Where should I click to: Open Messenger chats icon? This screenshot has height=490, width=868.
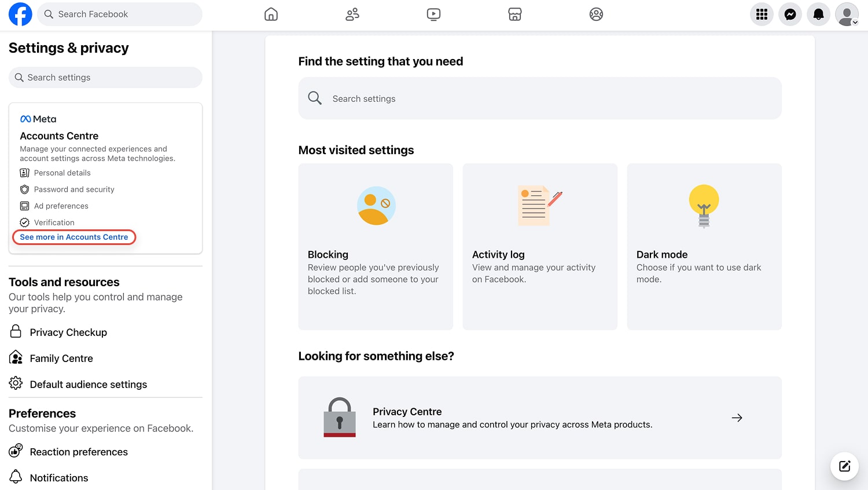(x=790, y=14)
